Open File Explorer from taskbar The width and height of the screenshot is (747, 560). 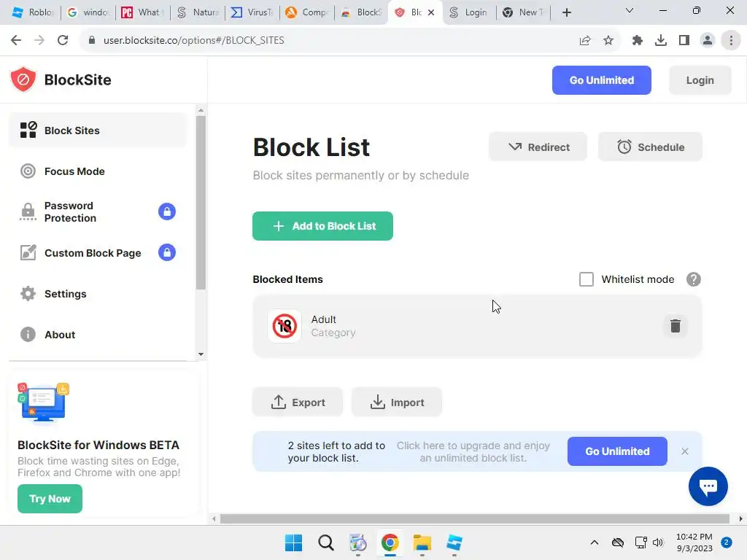pos(422,542)
